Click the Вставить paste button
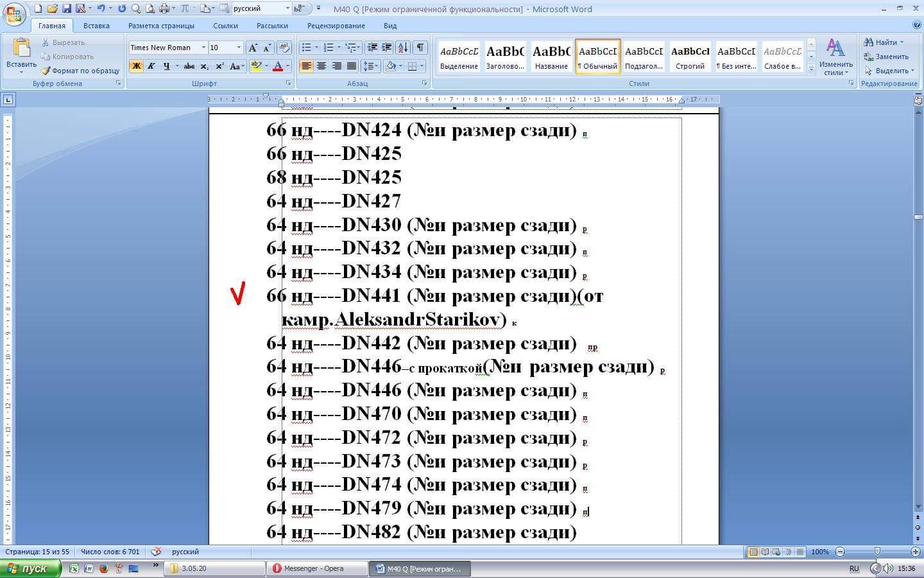This screenshot has height=578, width=924. tap(21, 55)
